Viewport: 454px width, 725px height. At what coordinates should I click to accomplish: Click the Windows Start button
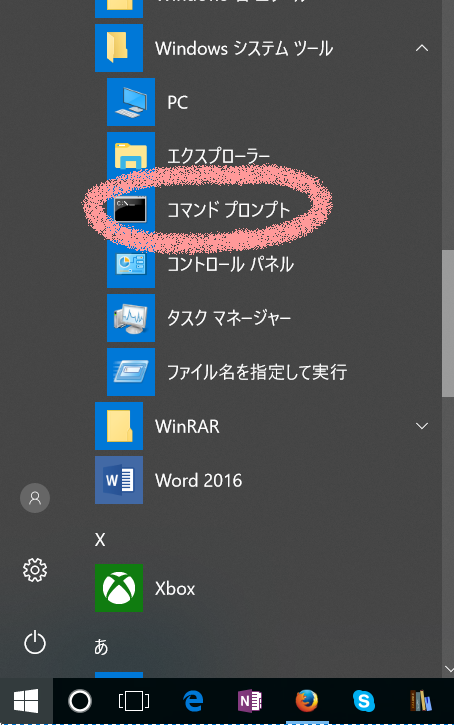tap(26, 700)
